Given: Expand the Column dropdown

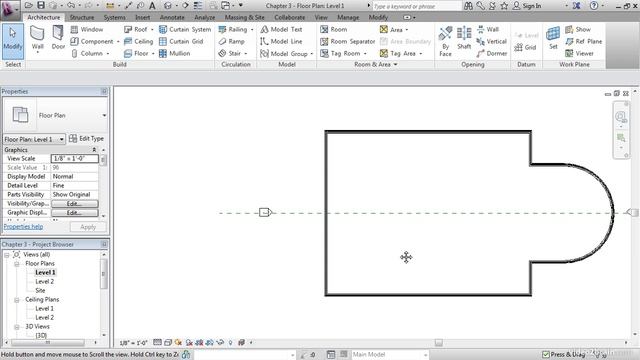Looking at the screenshot, I should [108, 53].
